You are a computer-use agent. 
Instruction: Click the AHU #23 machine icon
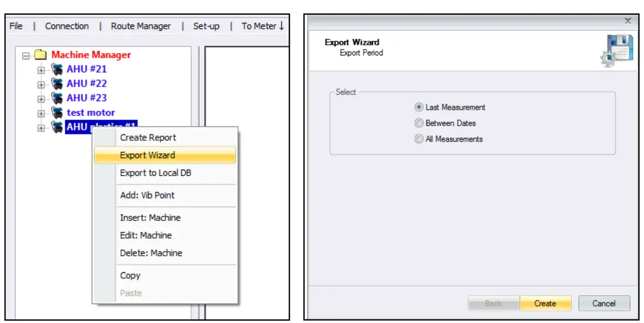pos(57,98)
